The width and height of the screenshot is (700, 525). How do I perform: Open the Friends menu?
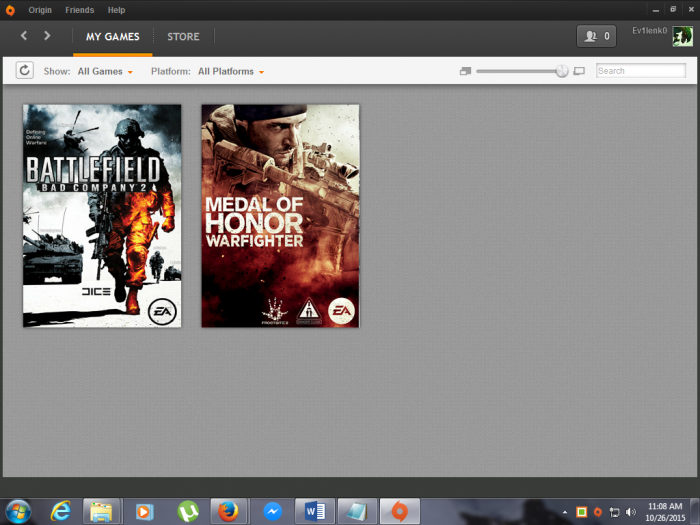[x=79, y=10]
